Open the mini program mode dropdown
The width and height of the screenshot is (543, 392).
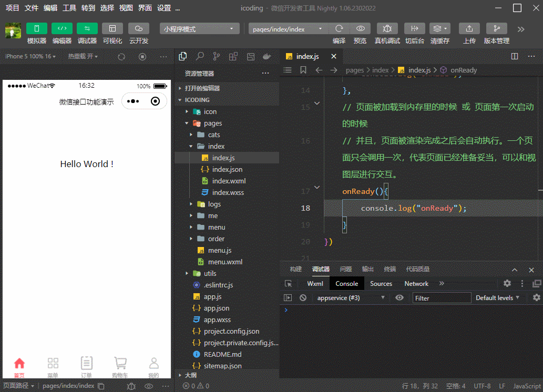coord(199,29)
